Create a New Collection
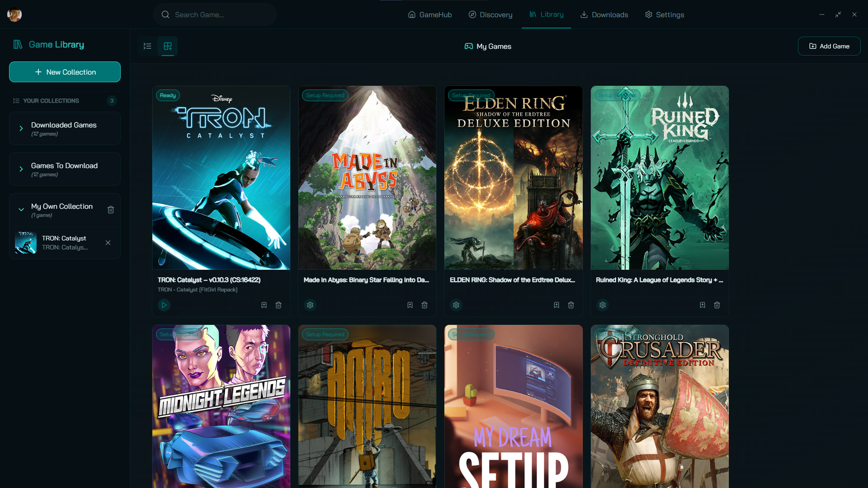This screenshot has width=868, height=488. [x=65, y=72]
